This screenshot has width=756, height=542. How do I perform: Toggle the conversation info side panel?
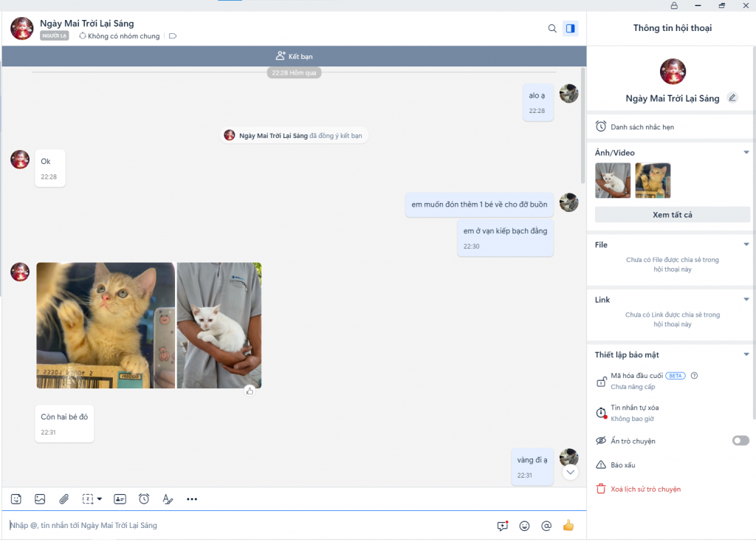click(571, 29)
